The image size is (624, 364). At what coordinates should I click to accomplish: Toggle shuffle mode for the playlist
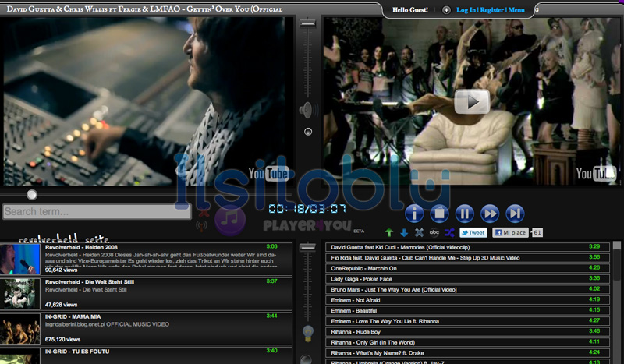click(x=449, y=232)
